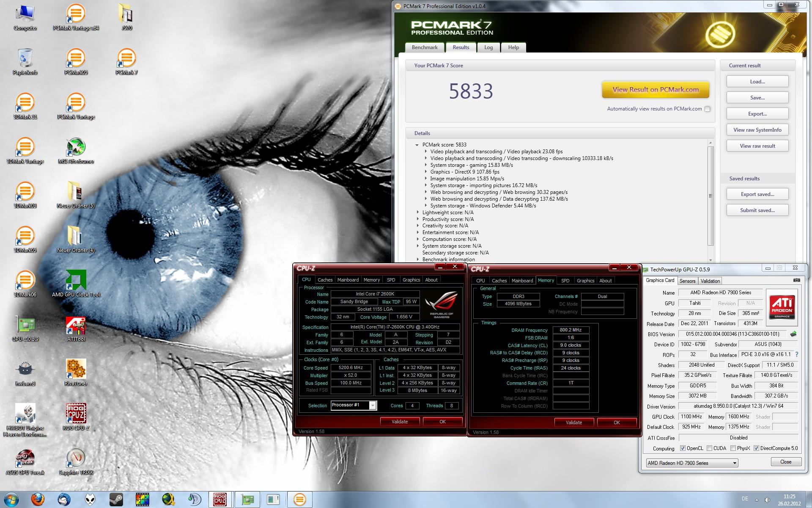Click the clock in system tray
The width and height of the screenshot is (812, 508).
click(x=789, y=500)
